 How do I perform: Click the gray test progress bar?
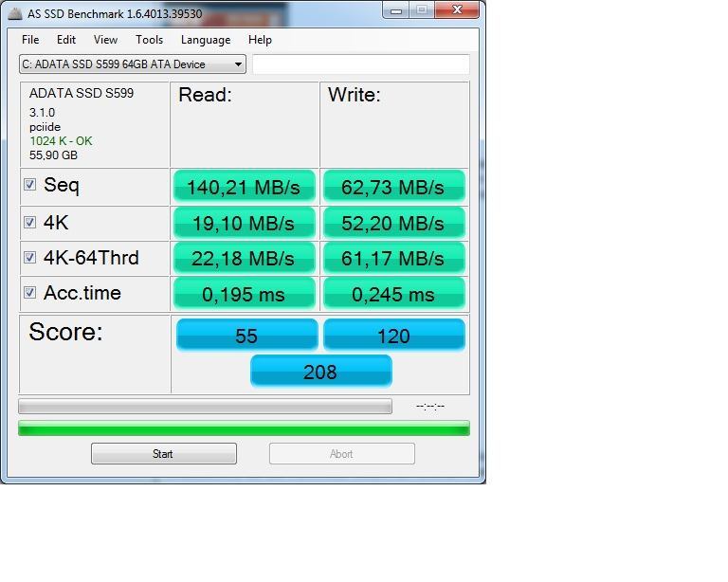(x=205, y=406)
